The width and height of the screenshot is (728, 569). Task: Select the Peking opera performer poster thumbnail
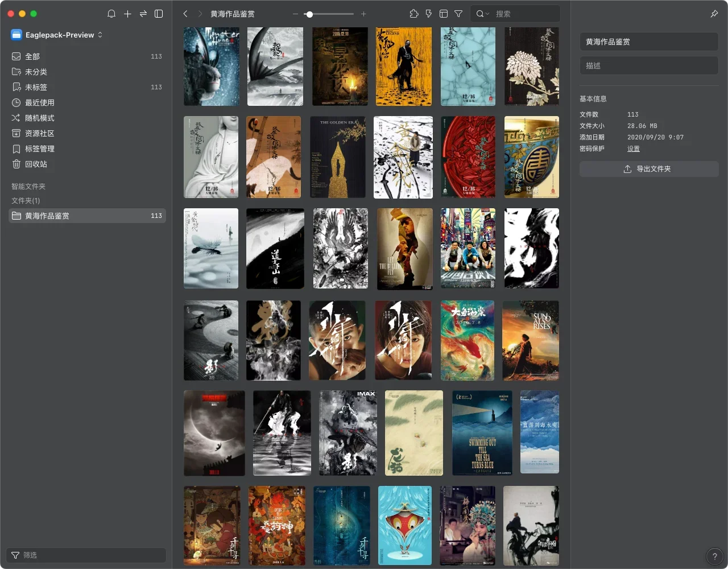(x=468, y=525)
